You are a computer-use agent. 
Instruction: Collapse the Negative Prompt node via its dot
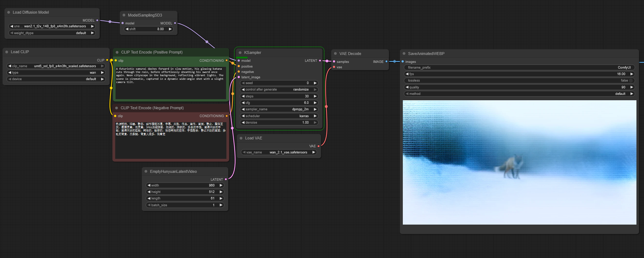(117, 108)
